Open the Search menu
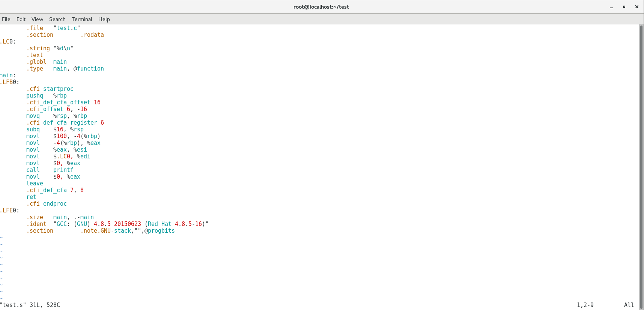This screenshot has width=644, height=310. click(57, 19)
